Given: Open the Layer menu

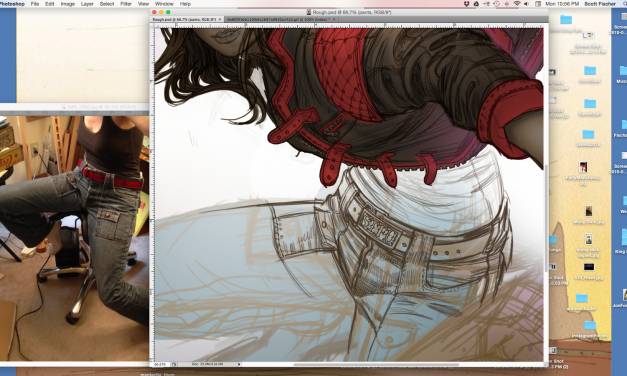Looking at the screenshot, I should coord(87,4).
